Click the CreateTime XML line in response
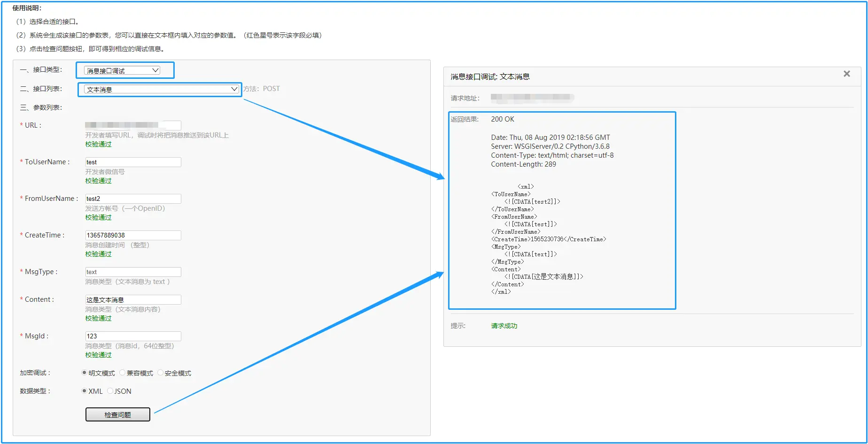 click(549, 239)
